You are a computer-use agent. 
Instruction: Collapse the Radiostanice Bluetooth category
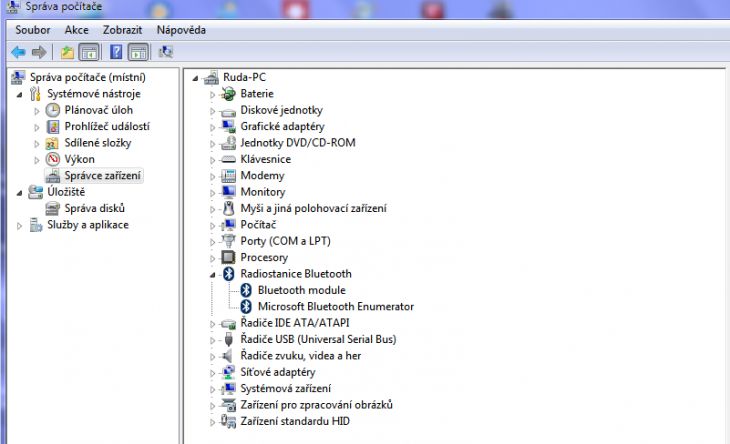click(x=212, y=275)
